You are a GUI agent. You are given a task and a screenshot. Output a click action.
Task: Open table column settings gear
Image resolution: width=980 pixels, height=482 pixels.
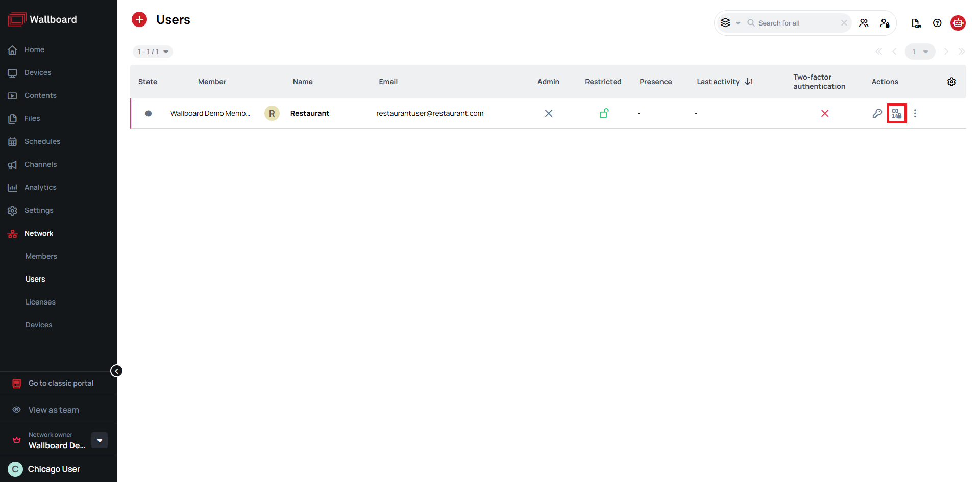pos(951,82)
